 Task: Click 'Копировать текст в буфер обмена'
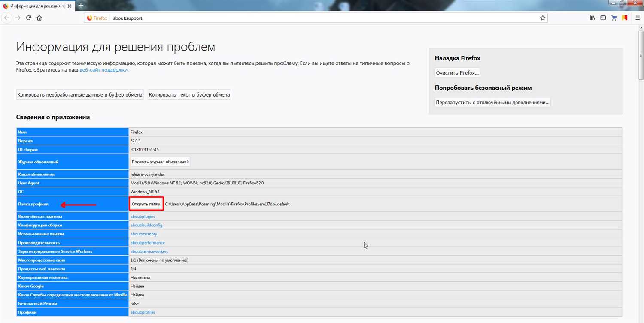click(x=189, y=94)
